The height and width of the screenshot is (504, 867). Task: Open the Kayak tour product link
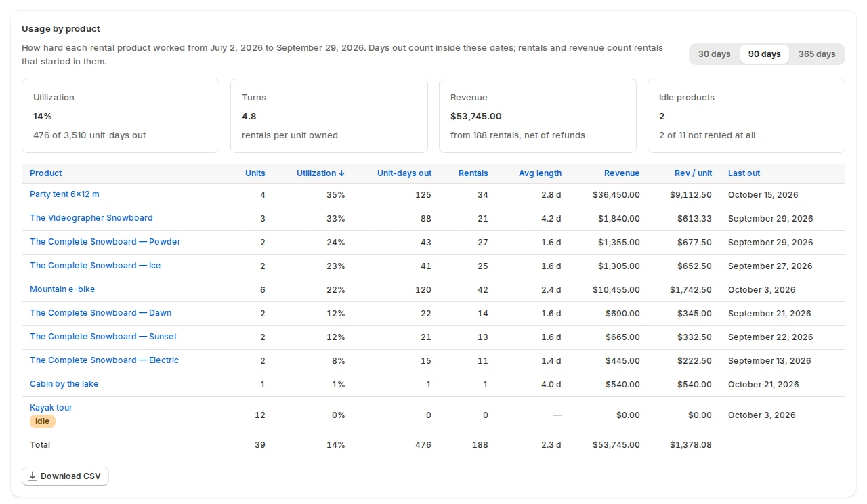tap(51, 408)
